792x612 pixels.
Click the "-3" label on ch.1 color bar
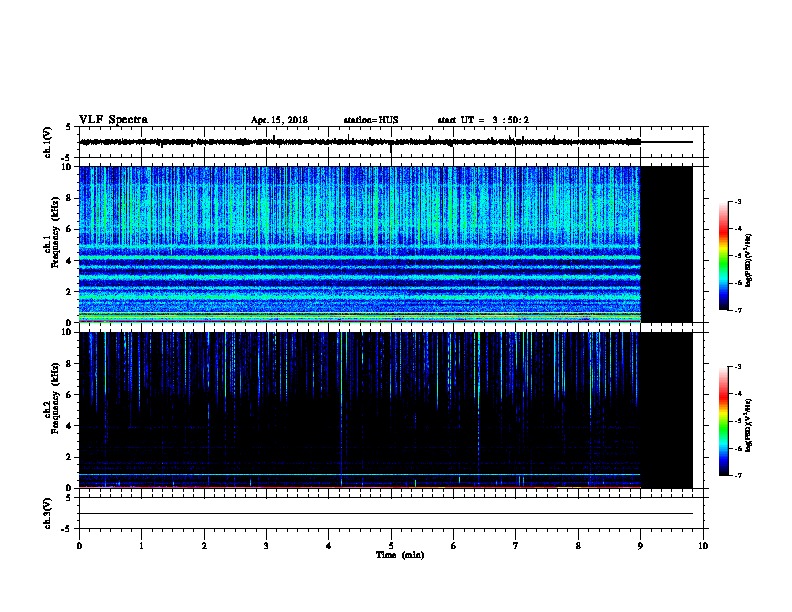pyautogui.click(x=737, y=202)
